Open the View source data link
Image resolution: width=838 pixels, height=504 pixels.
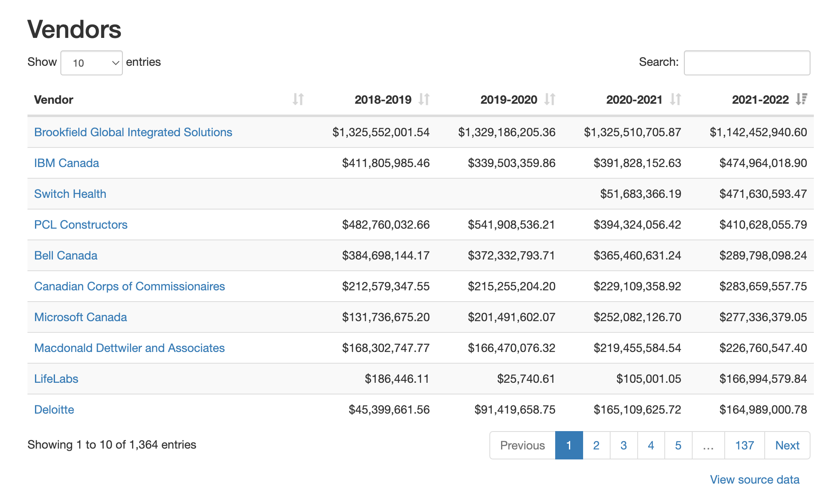click(x=755, y=479)
